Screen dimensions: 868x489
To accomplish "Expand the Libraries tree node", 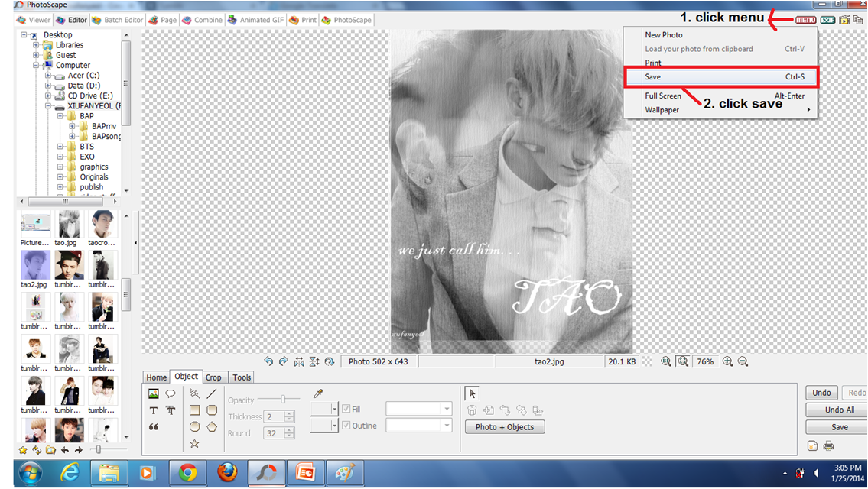I will point(36,45).
